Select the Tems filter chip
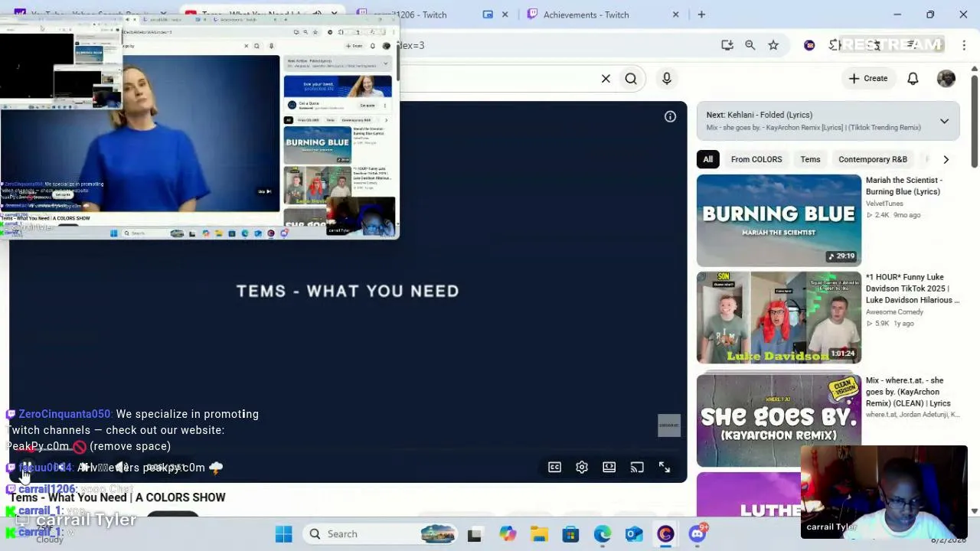Screen dimensions: 980x551 (810, 159)
